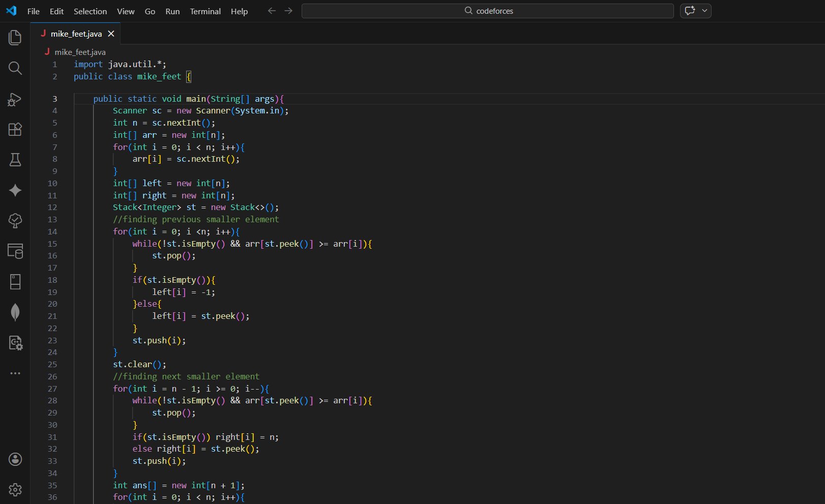Open the Testing flask icon
Viewport: 825px width, 504px height.
point(15,160)
